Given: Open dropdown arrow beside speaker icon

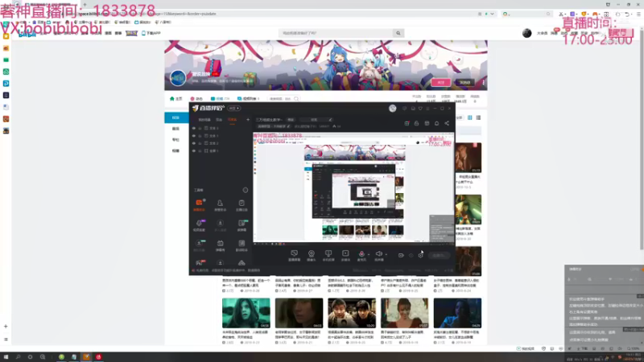Looking at the screenshot, I should pos(386,254).
